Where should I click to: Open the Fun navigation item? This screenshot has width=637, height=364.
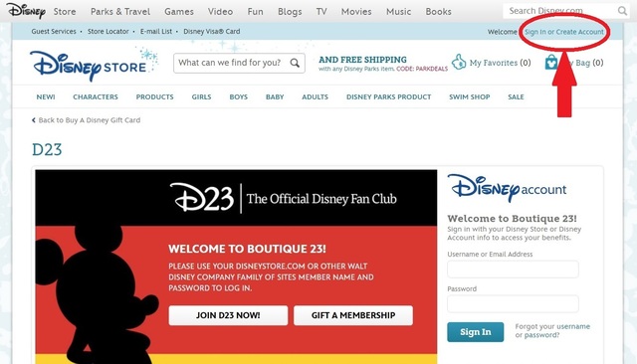pyautogui.click(x=255, y=12)
